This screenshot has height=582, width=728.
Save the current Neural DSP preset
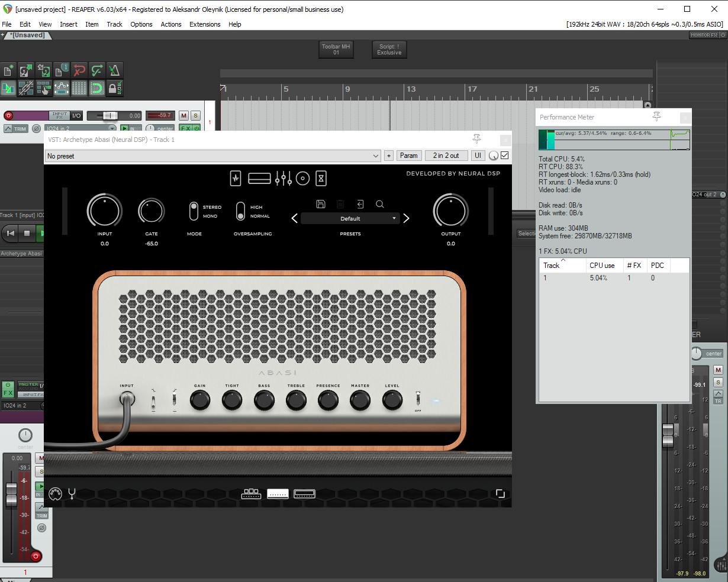coord(321,204)
